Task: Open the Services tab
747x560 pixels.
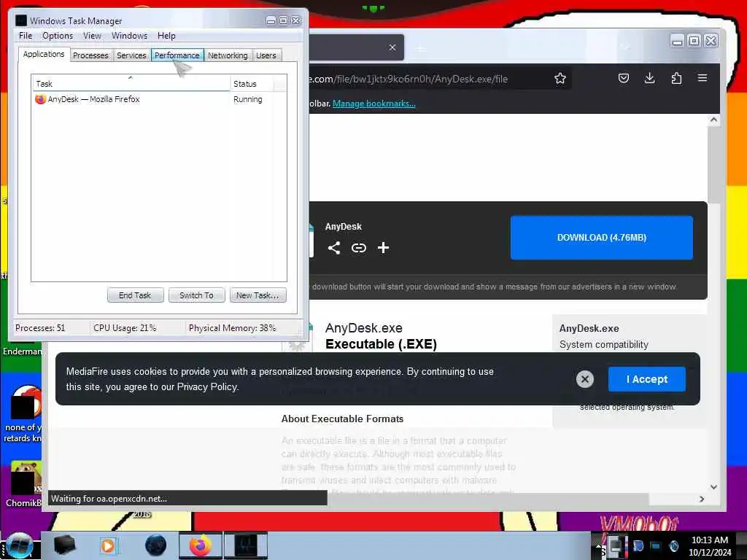Action: [x=131, y=55]
